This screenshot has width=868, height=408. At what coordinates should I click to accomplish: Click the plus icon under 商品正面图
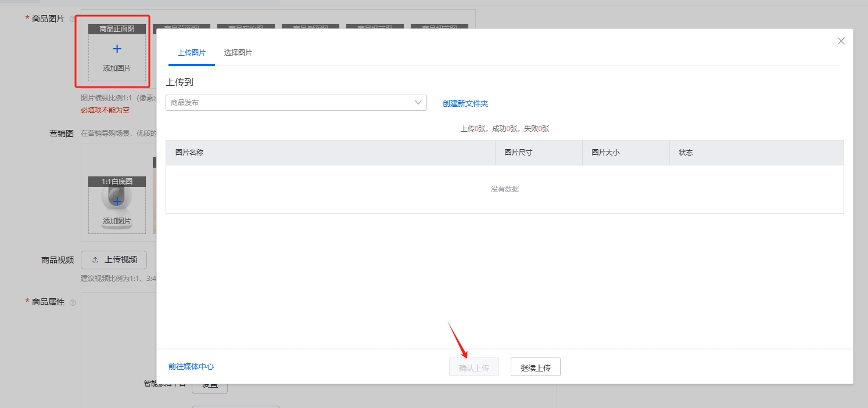117,49
